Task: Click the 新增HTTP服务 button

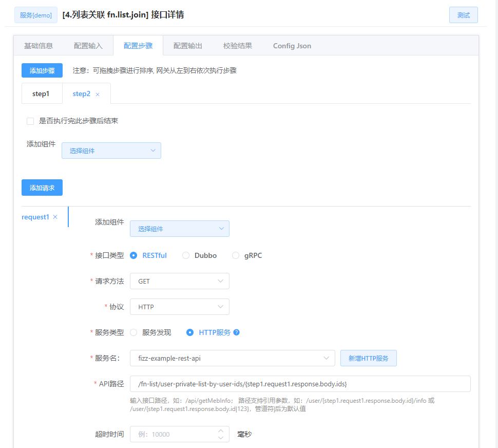Action: (x=368, y=358)
